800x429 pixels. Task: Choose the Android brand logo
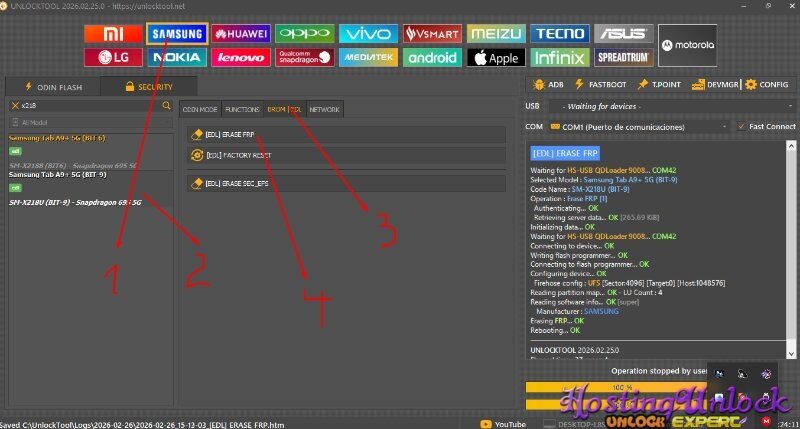click(432, 57)
